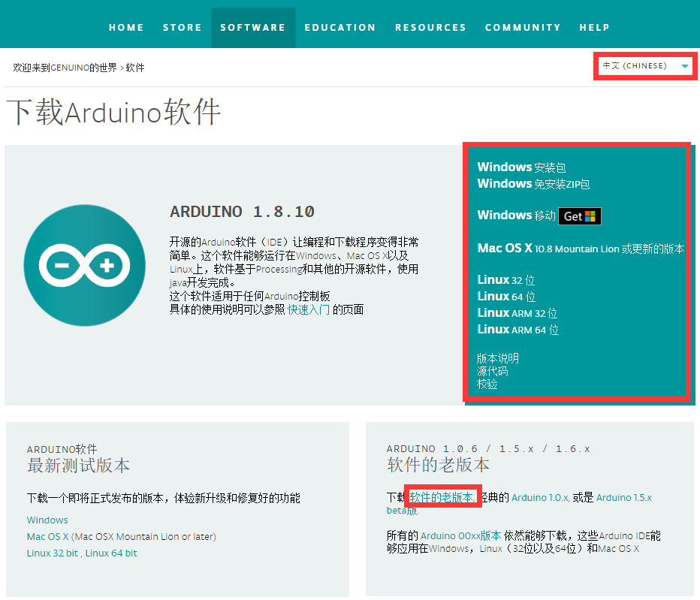Click the Arduino infinity logo

point(84,265)
